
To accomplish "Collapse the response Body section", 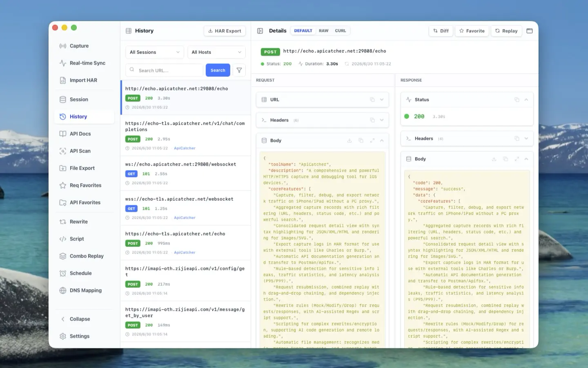I will click(x=526, y=159).
